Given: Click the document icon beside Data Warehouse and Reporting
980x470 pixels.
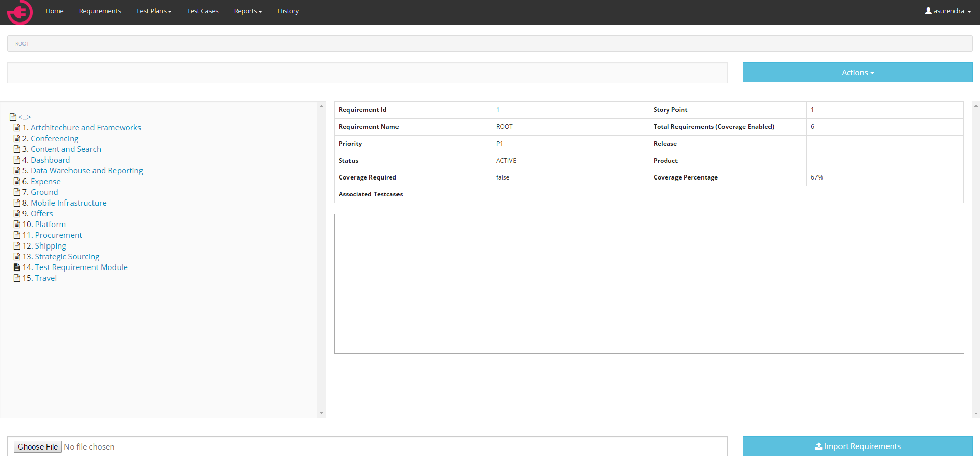Looking at the screenshot, I should coord(17,171).
